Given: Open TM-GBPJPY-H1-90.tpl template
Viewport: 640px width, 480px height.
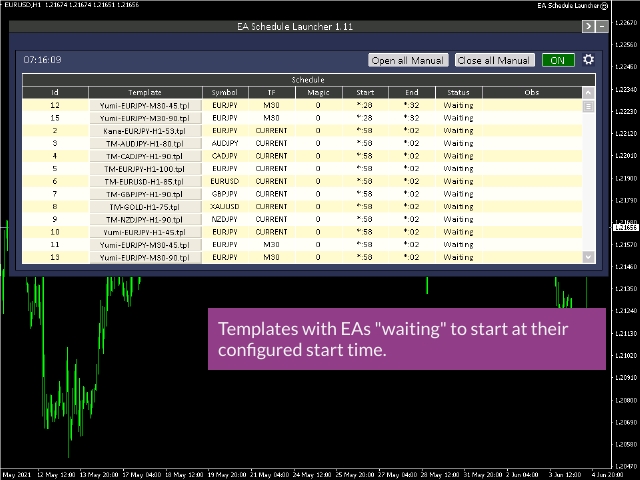Looking at the screenshot, I should click(x=145, y=194).
